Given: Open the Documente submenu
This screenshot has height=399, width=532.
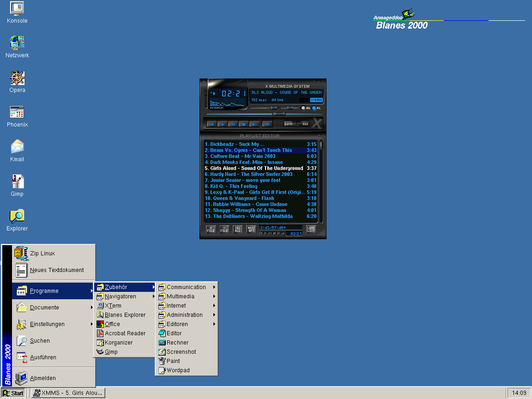Looking at the screenshot, I should coord(53,308).
